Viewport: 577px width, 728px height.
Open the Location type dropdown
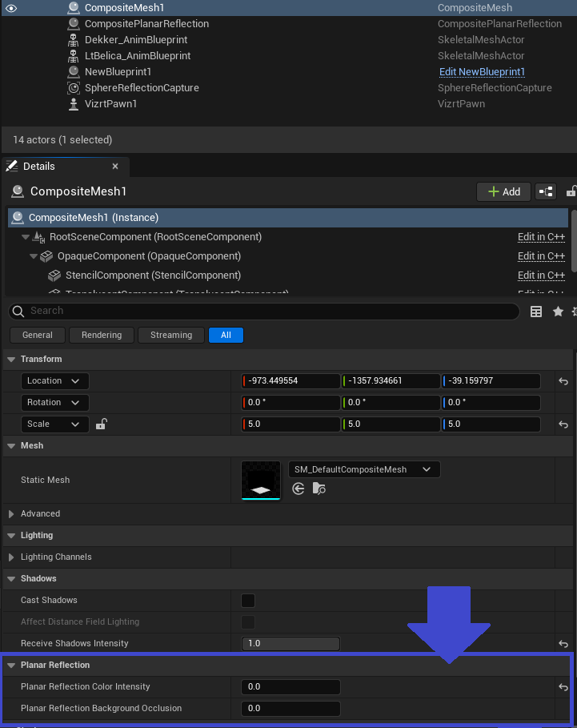pyautogui.click(x=54, y=381)
